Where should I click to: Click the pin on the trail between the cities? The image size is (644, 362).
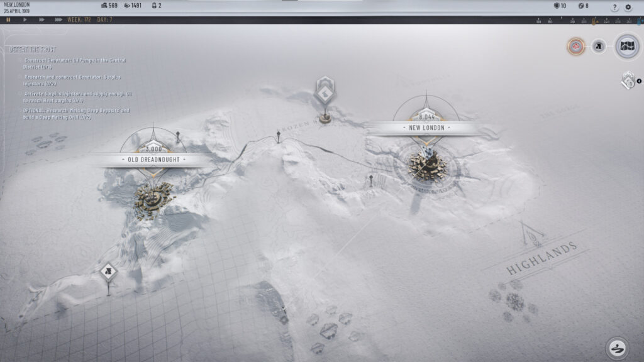coord(279,136)
